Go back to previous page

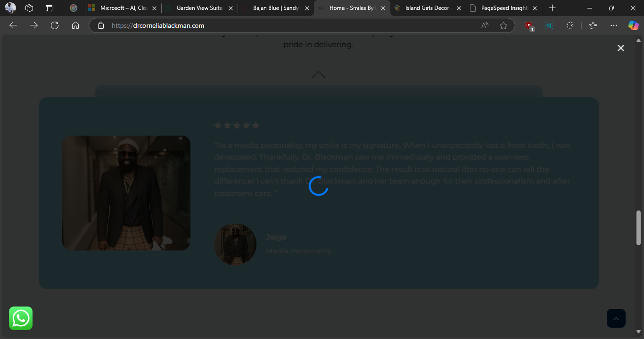(13, 25)
